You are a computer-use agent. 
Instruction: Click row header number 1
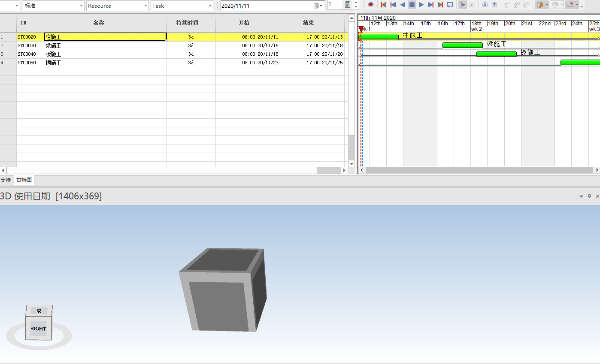coord(8,37)
